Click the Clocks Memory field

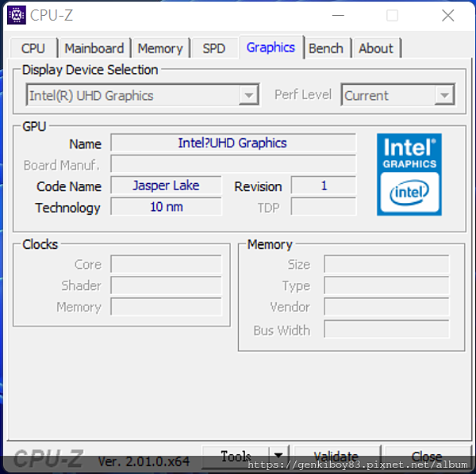[x=166, y=307]
